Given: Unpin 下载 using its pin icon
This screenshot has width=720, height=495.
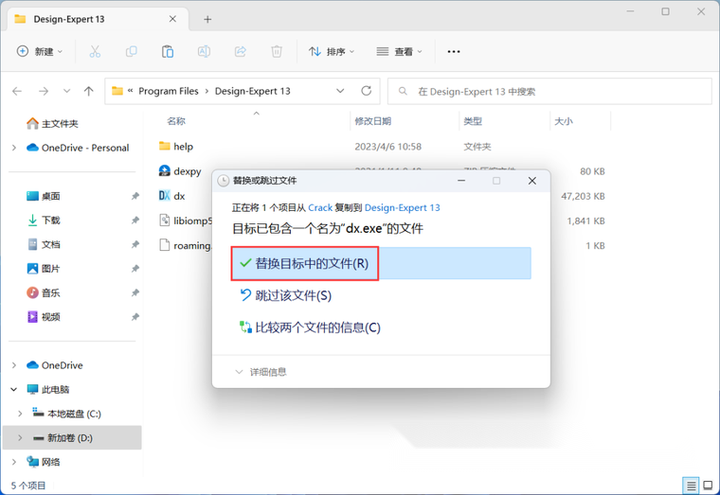Looking at the screenshot, I should 135,220.
